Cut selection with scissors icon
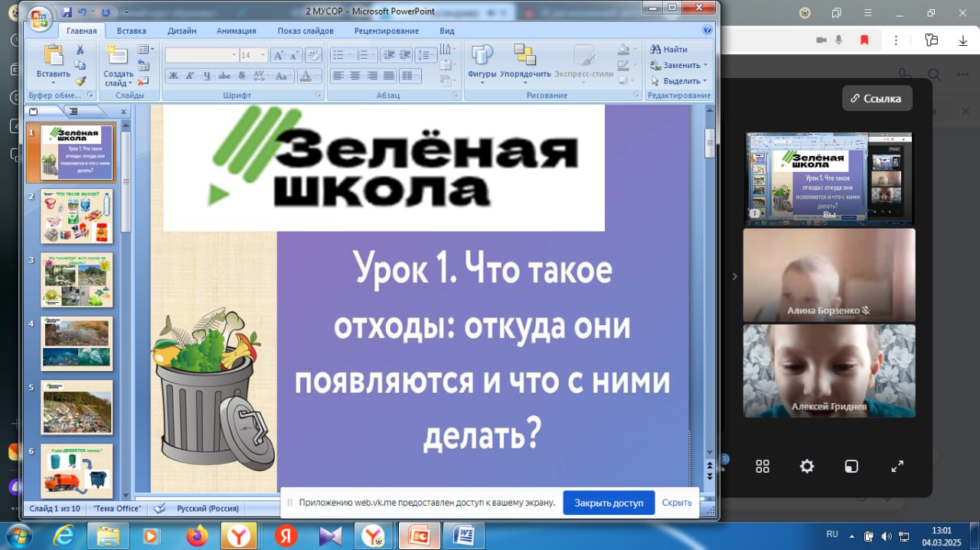 coord(80,50)
